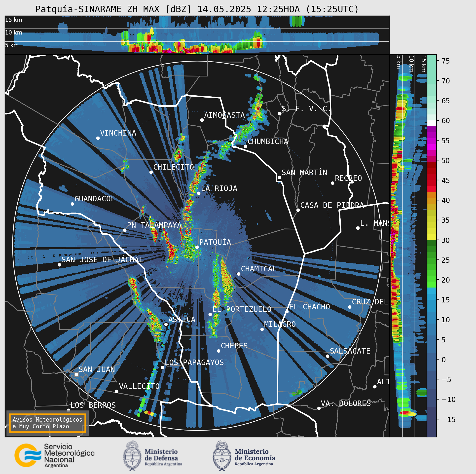Screen dimensions: 476x474
Task: Click the white dot marker at Chamical
Action: coord(239,274)
